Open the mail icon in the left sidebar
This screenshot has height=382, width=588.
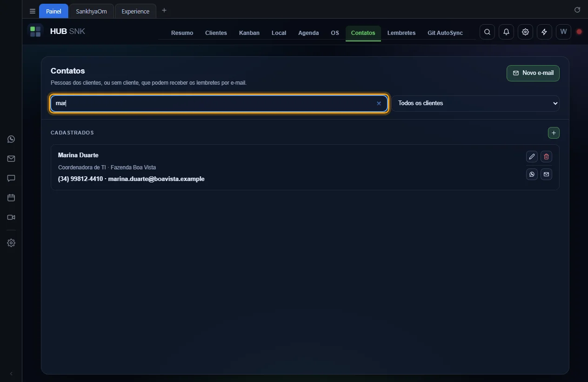[11, 159]
